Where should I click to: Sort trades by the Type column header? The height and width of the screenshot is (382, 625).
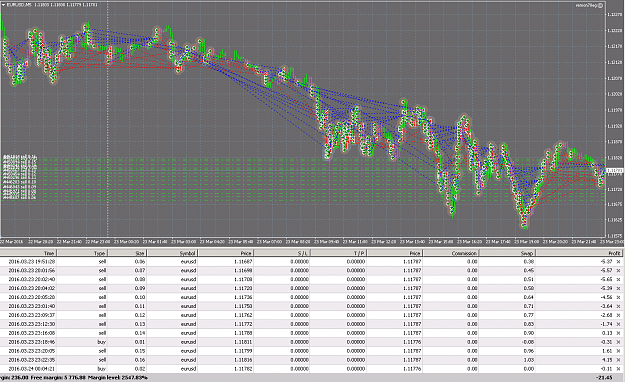click(x=82, y=253)
